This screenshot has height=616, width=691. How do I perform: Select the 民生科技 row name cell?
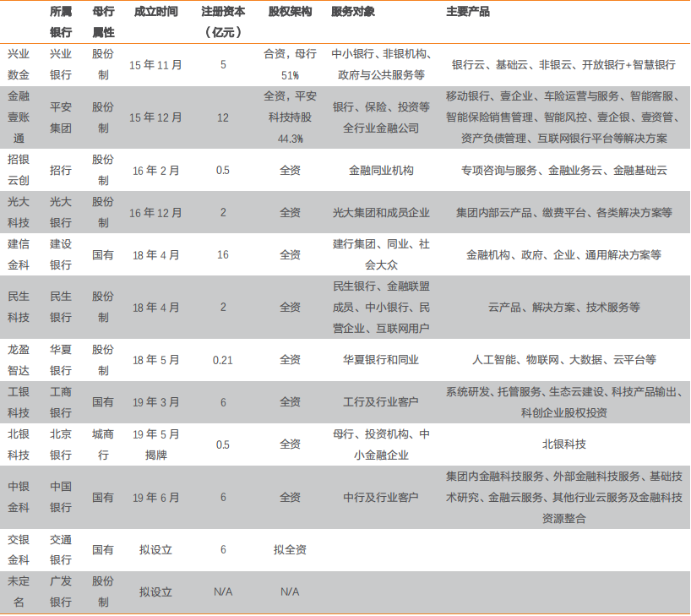(19, 307)
